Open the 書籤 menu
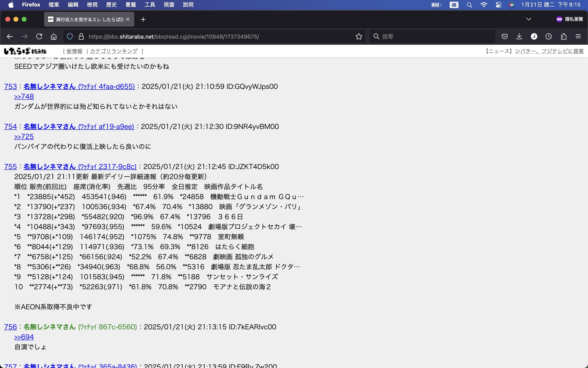The width and height of the screenshot is (588, 368). pyautogui.click(x=130, y=5)
